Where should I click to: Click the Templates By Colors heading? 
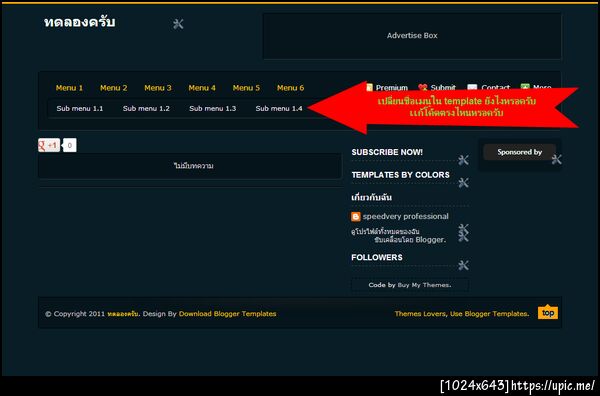pyautogui.click(x=400, y=175)
